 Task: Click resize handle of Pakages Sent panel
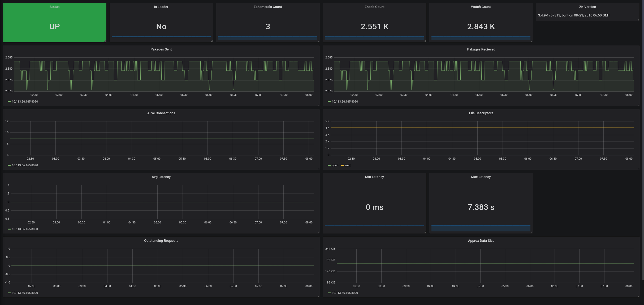pos(318,105)
